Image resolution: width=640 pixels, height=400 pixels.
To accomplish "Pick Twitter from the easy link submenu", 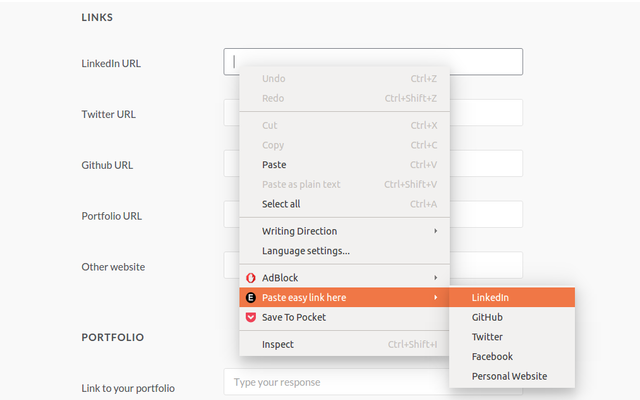I will tap(512, 337).
